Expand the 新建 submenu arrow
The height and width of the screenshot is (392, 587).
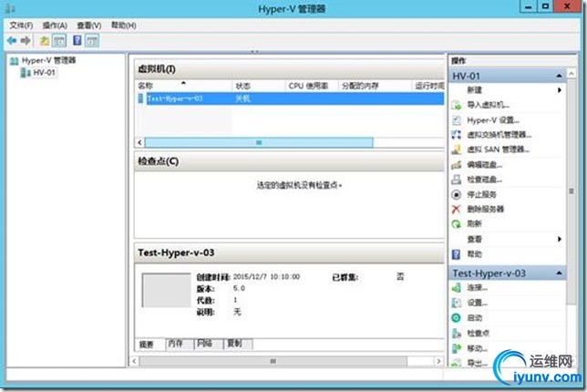(560, 90)
